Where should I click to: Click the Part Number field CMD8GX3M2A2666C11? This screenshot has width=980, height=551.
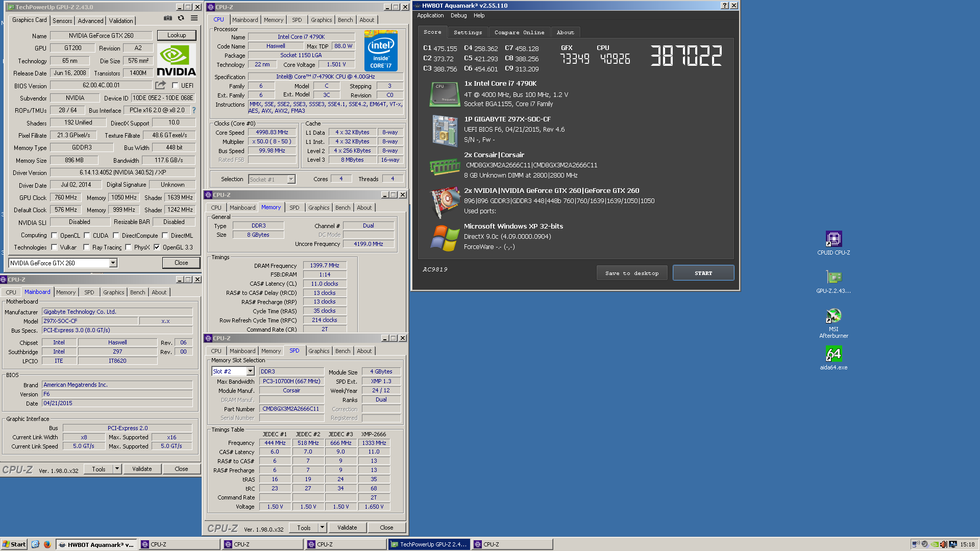(291, 409)
